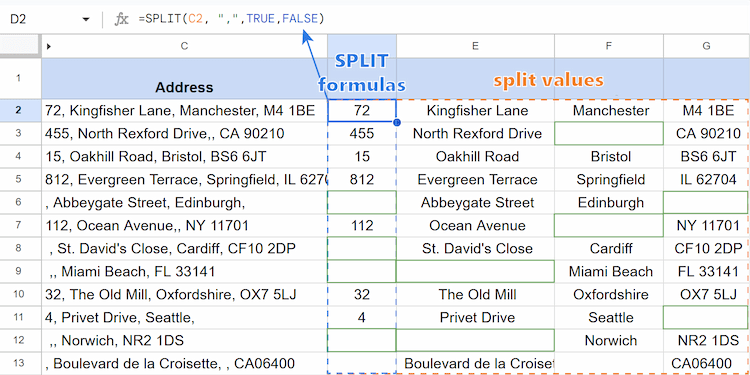The height and width of the screenshot is (375, 750).
Task: Select column G header
Action: point(706,46)
